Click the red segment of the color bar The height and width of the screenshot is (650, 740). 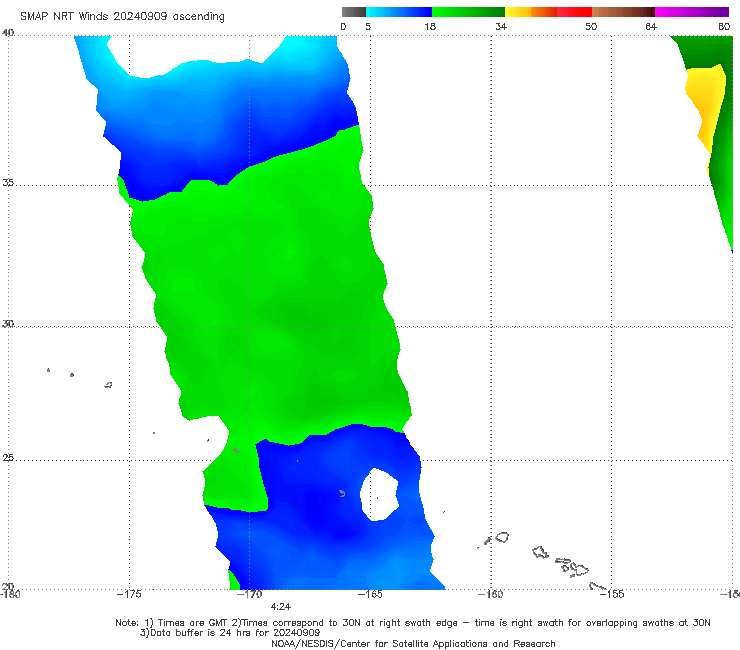(x=574, y=12)
